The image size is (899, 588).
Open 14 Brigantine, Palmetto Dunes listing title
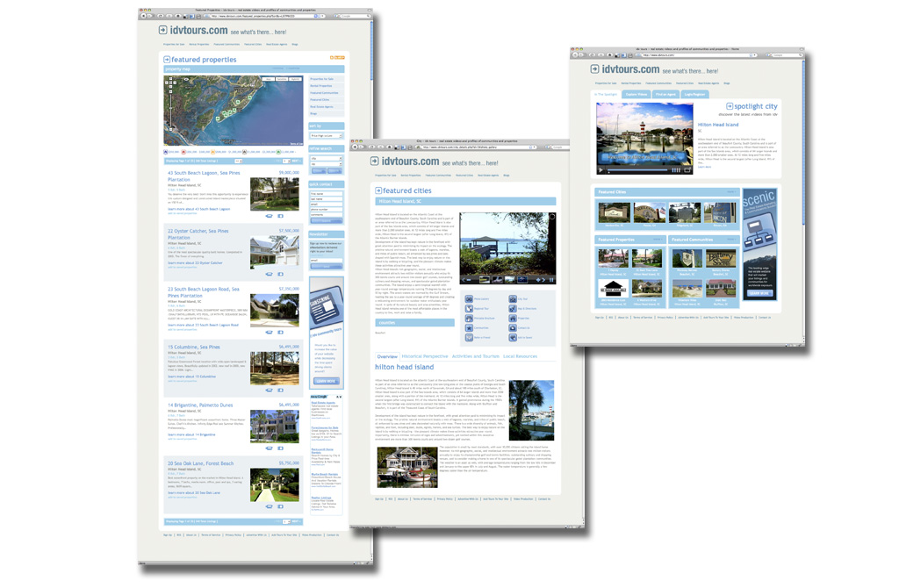click(200, 405)
